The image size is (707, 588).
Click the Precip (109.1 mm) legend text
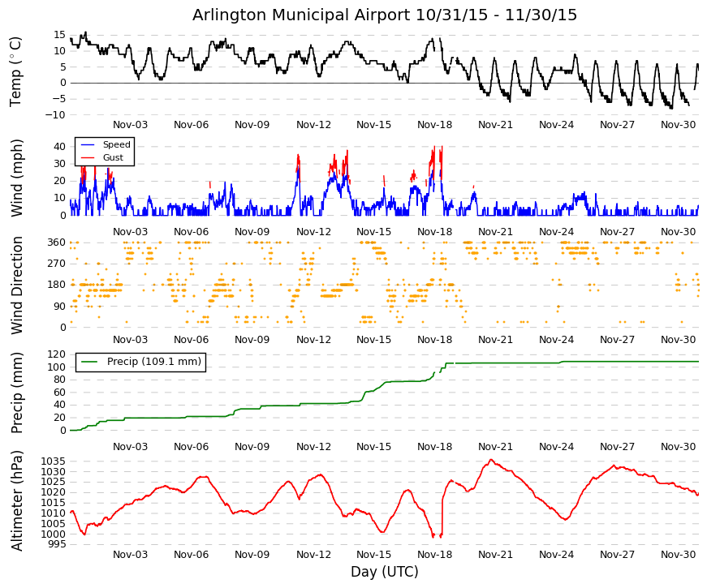[x=154, y=362]
